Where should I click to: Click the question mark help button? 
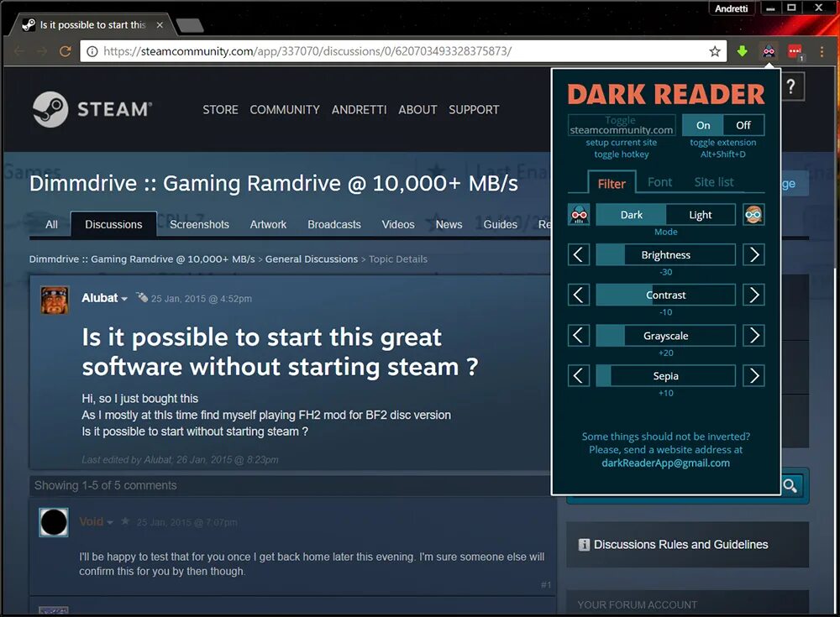(x=790, y=86)
